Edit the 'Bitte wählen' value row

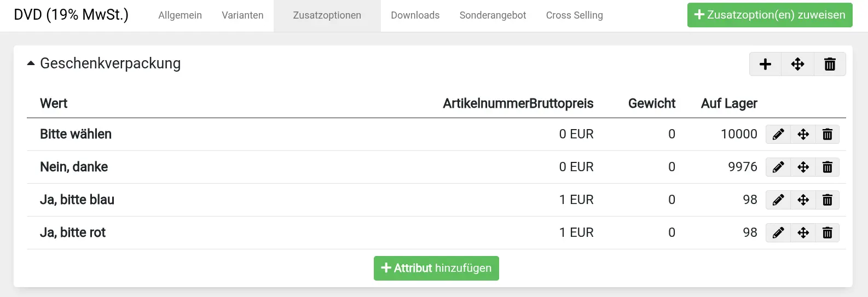(778, 134)
